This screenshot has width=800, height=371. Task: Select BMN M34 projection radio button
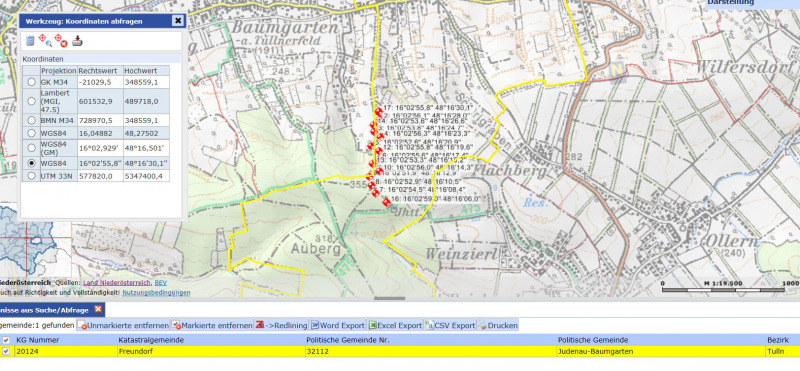click(32, 120)
